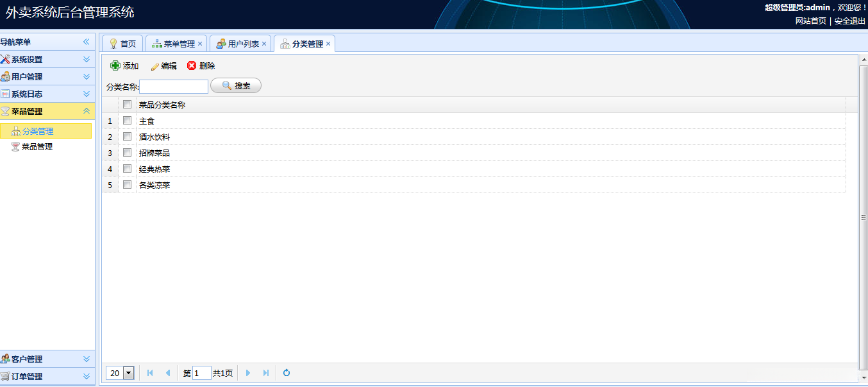Click the page number input field
Image resolution: width=868 pixels, height=387 pixels.
point(202,373)
